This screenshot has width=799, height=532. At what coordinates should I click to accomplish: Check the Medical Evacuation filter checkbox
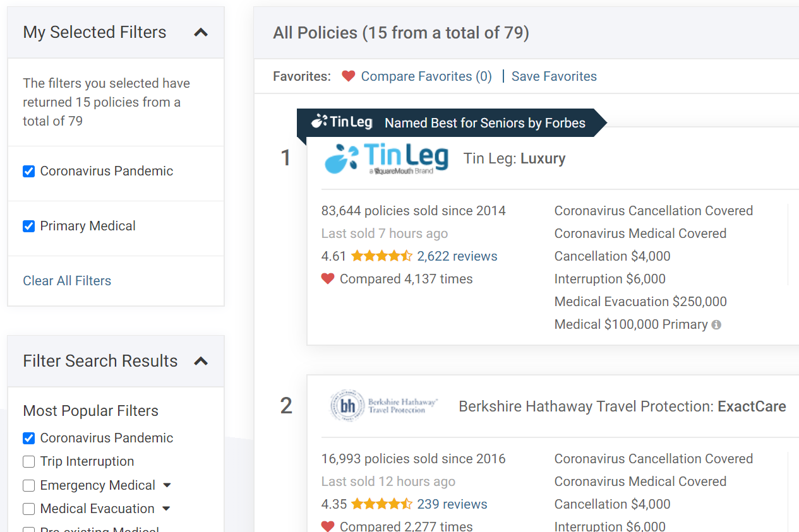point(28,509)
